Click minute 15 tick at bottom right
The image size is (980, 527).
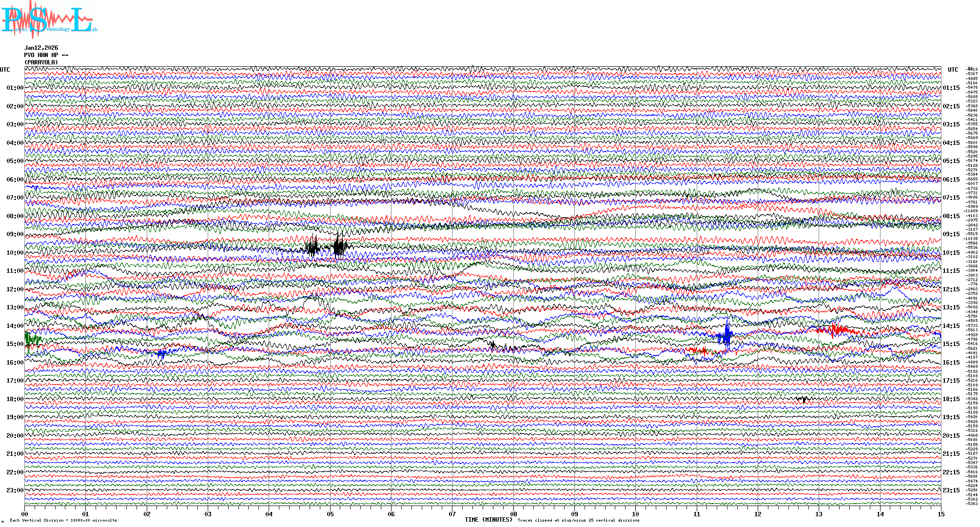click(x=941, y=514)
